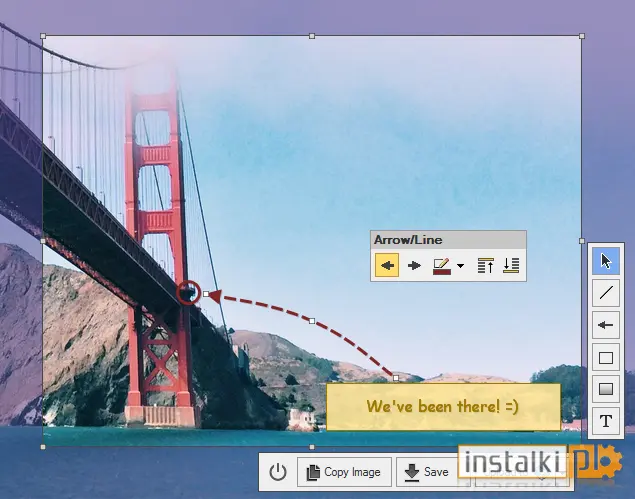Click the power button to exit capture
Screen dimensions: 635x499
(x=278, y=472)
